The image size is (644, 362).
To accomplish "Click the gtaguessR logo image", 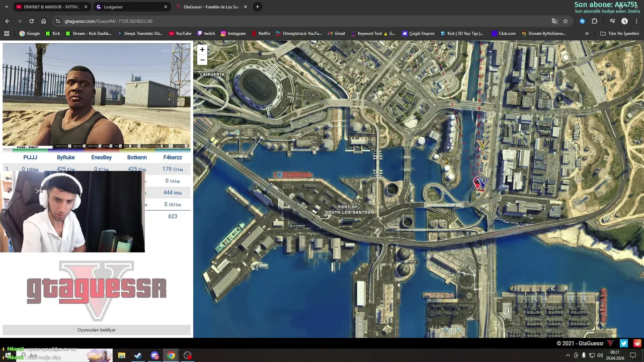I will point(97,291).
